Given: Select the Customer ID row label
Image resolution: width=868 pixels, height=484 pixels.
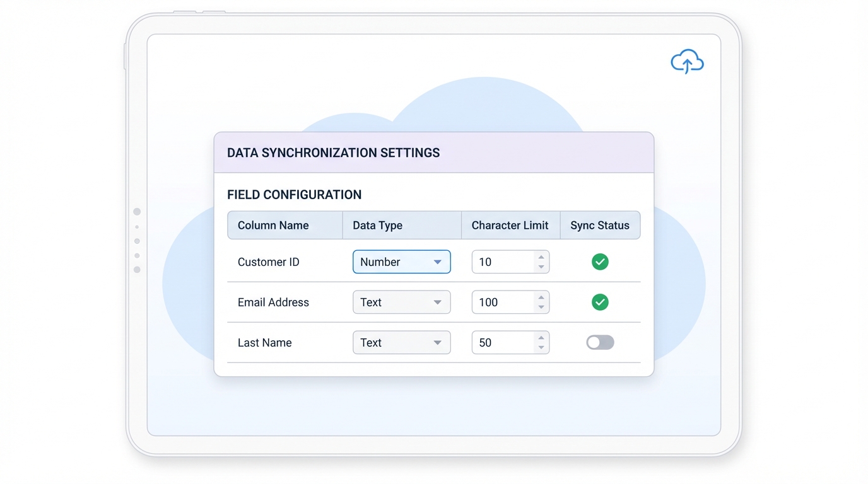Looking at the screenshot, I should [268, 262].
